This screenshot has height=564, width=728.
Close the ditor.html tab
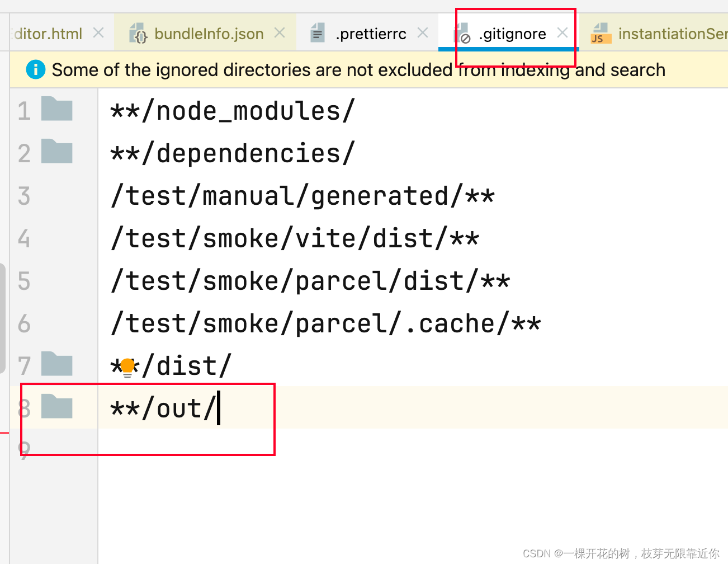click(x=98, y=33)
